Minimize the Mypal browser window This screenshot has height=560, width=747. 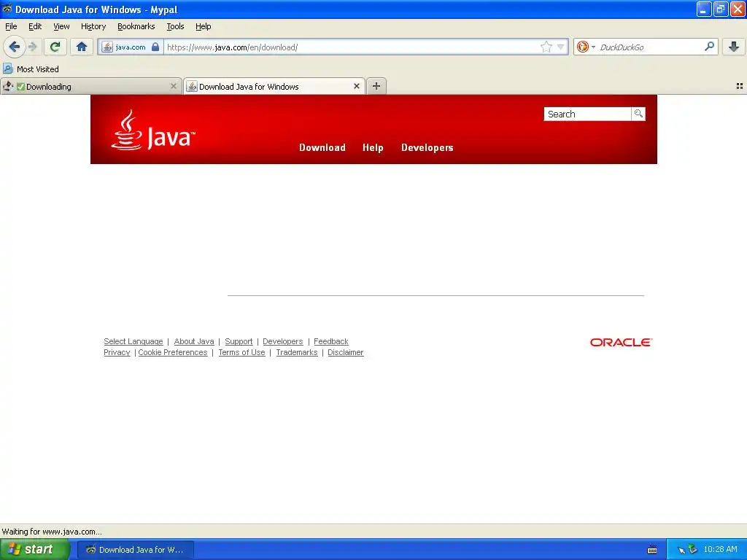click(704, 9)
